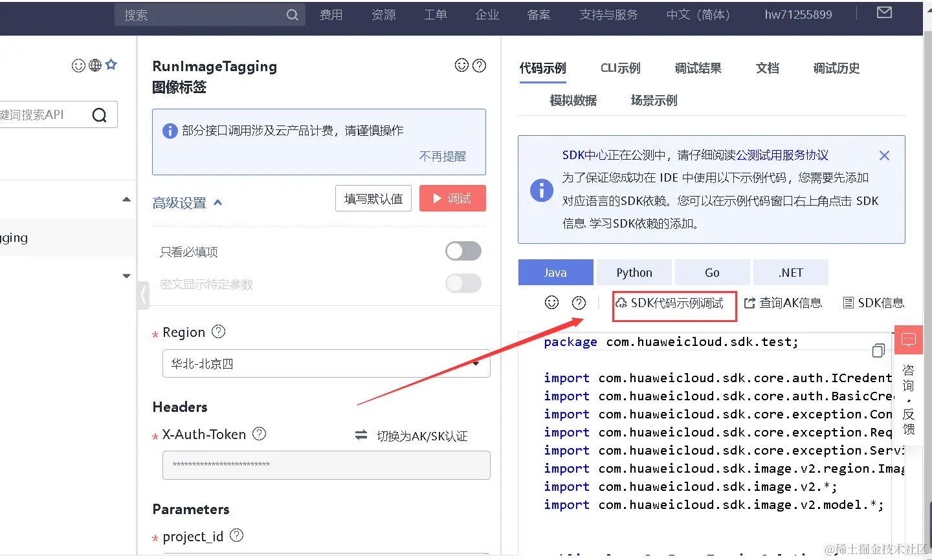This screenshot has width=932, height=560.
Task: Select the .NET language tab
Action: click(x=791, y=272)
